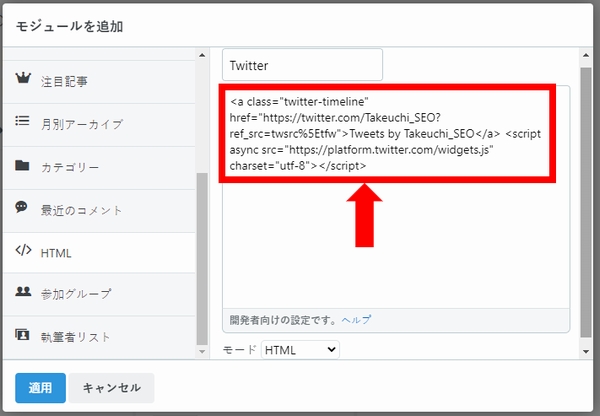Click the Twitter title input field
600x416 pixels.
(302, 65)
